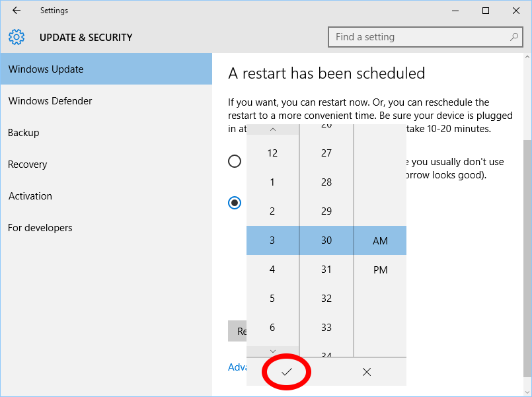The height and width of the screenshot is (397, 532).
Task: Choose 30 in the minutes column
Action: pyautogui.click(x=326, y=240)
